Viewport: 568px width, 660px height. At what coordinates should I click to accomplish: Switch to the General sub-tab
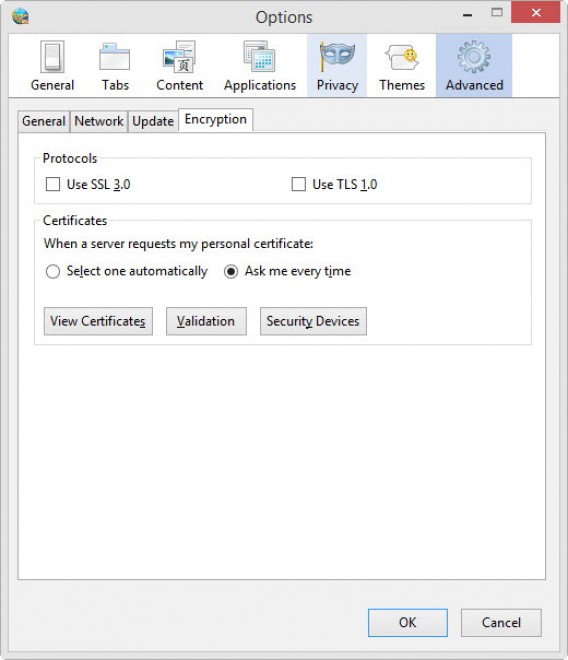tap(44, 121)
